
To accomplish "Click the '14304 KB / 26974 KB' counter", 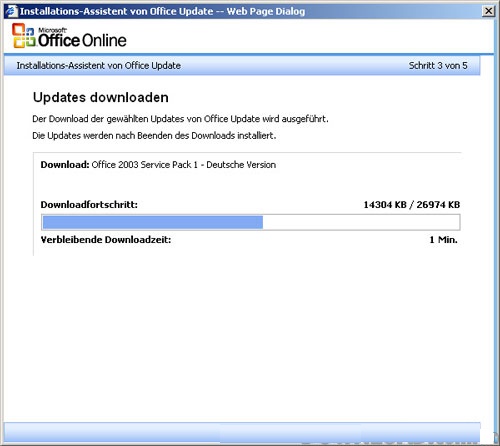I will pos(412,205).
